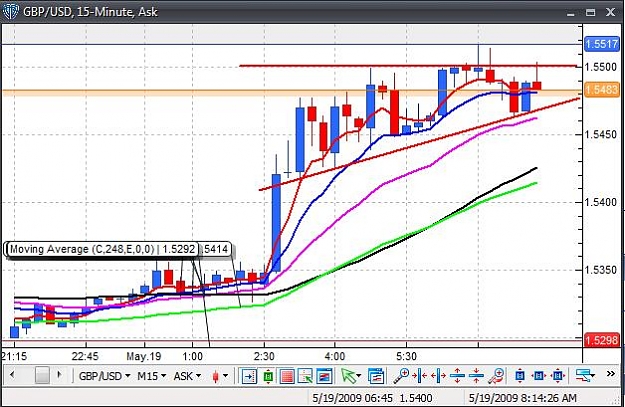Click the horizontal compress arrows icon

coord(420,376)
